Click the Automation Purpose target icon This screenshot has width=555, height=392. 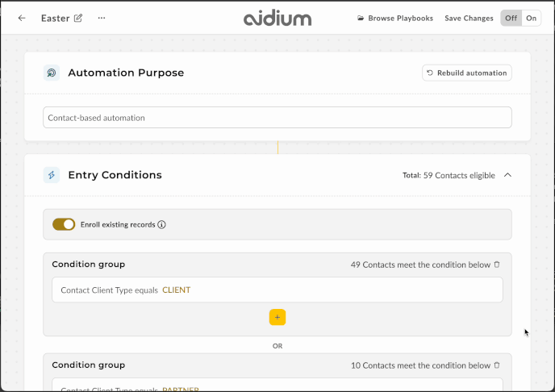52,73
